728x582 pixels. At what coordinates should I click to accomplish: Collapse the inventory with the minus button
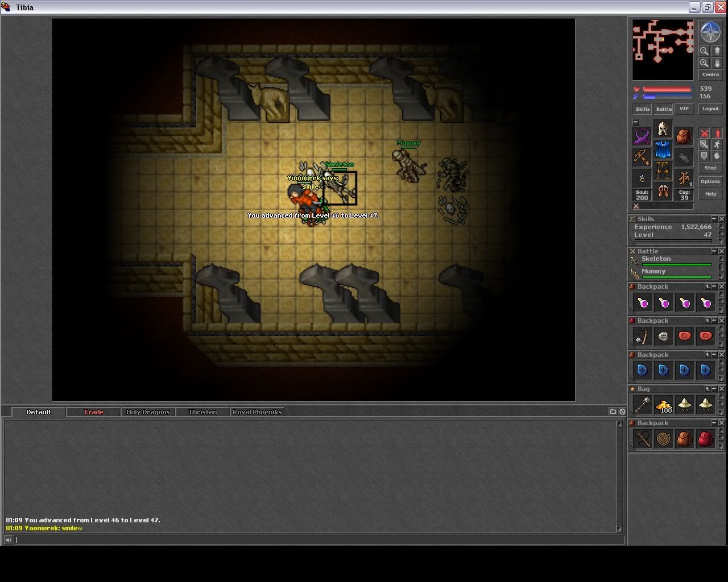click(x=636, y=122)
